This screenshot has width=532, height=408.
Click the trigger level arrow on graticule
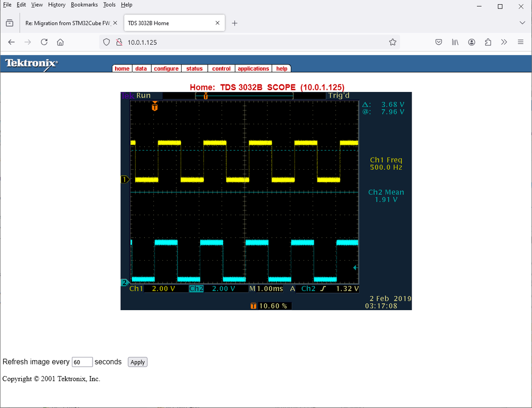(355, 268)
